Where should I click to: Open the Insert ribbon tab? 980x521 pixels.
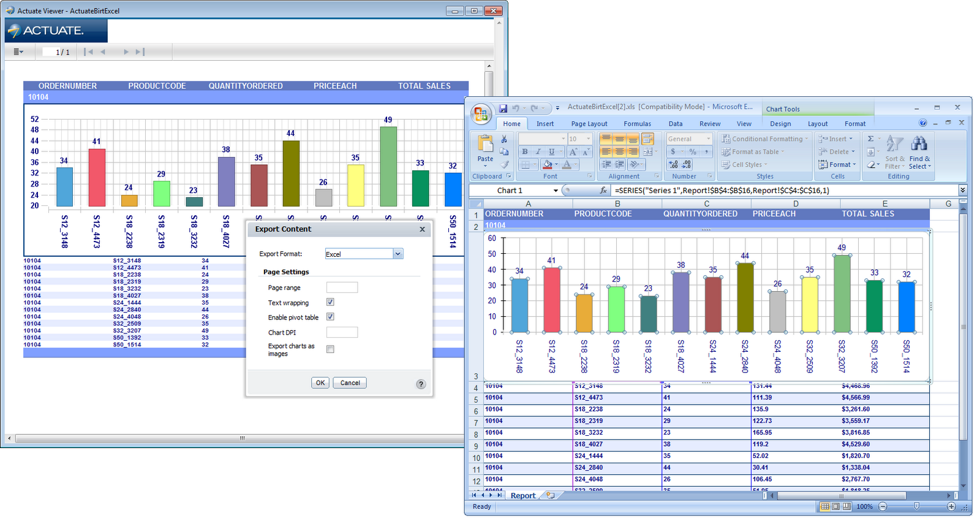[545, 124]
